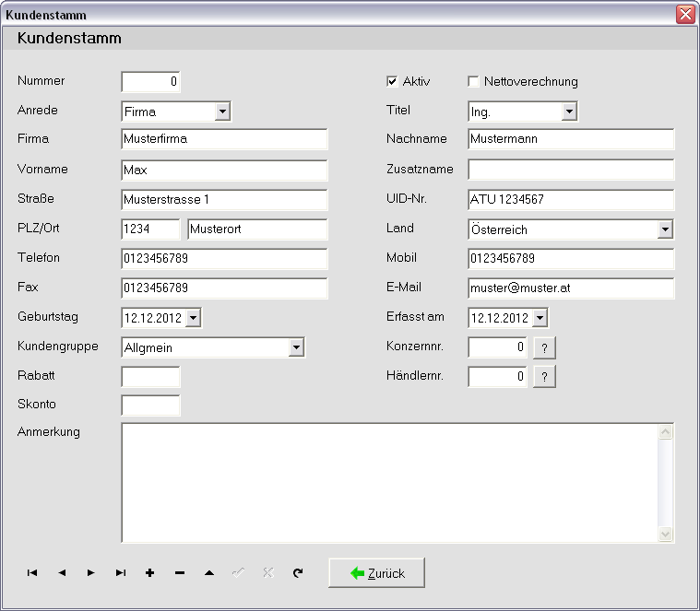Click the UID-Nr. field with ATU 1234567

[571, 199]
